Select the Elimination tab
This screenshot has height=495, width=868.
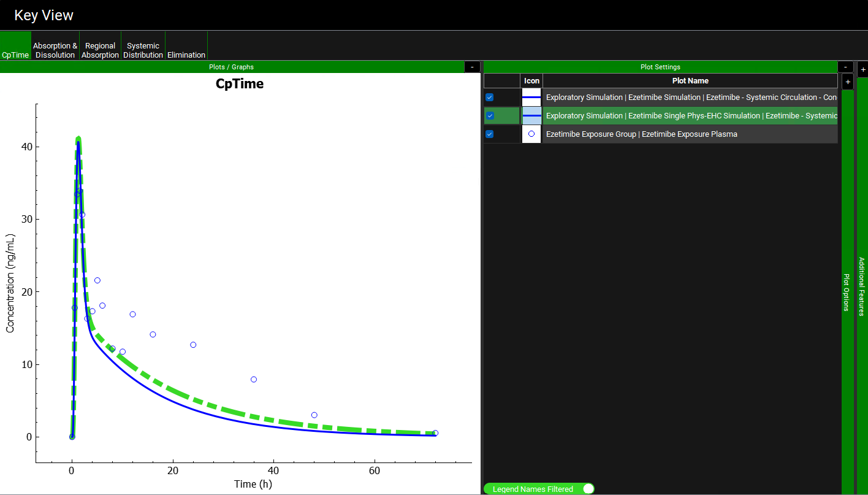[x=186, y=55]
